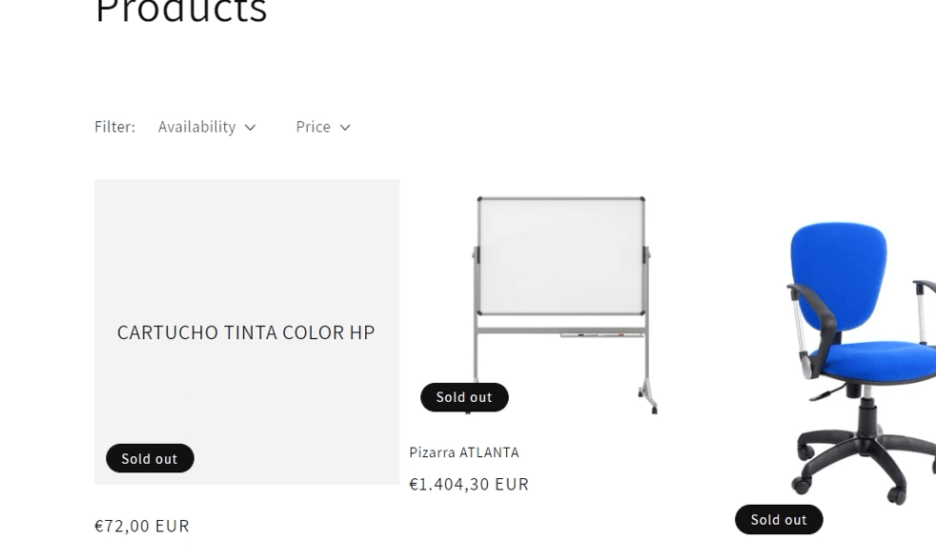
Task: Click the chevron arrow beside Availability
Action: [250, 128]
